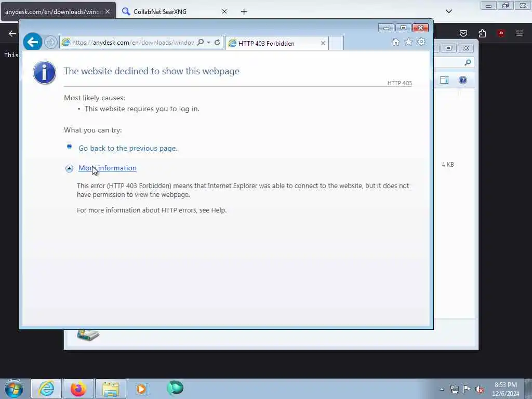Collapse the More information expander arrow
Image resolution: width=532 pixels, height=399 pixels.
coord(69,168)
